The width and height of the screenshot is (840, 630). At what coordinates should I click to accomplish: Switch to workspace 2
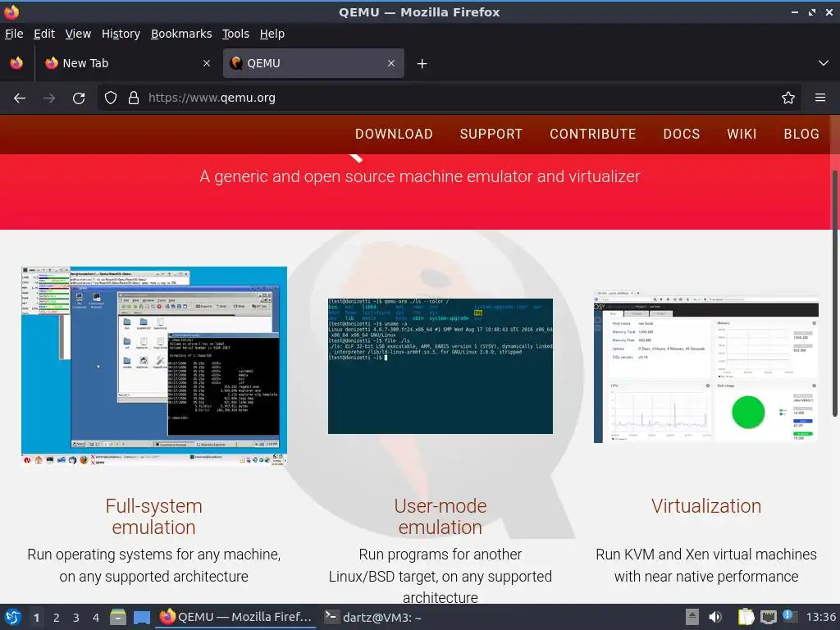[57, 618]
